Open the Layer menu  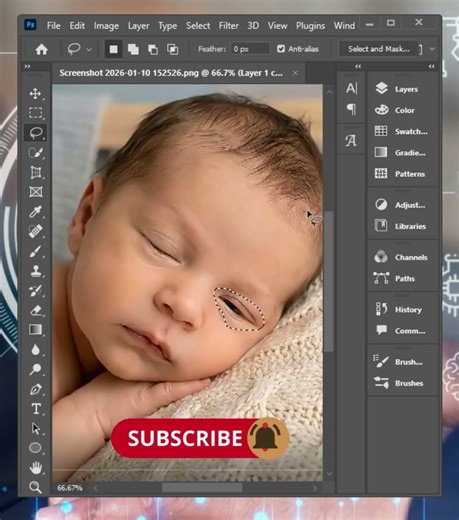pos(138,26)
